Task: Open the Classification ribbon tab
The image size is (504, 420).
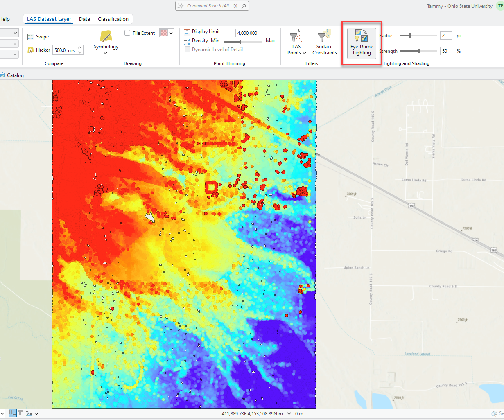Action: pos(113,19)
